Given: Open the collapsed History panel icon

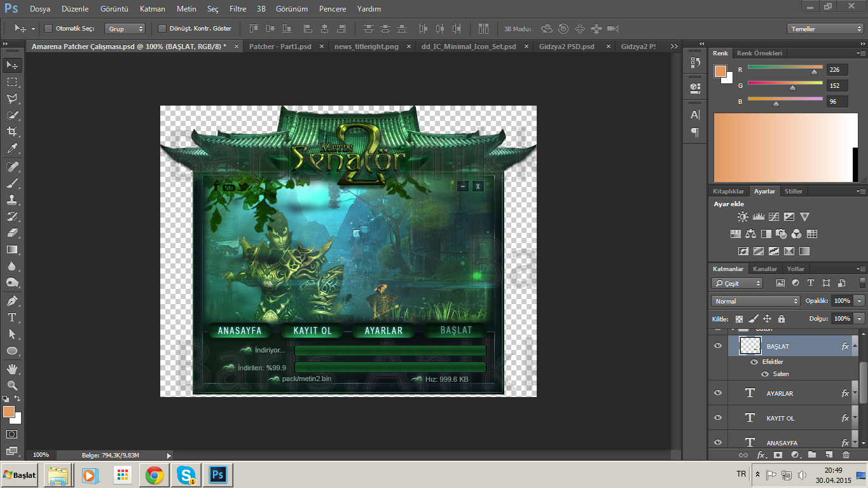Looking at the screenshot, I should point(695,62).
